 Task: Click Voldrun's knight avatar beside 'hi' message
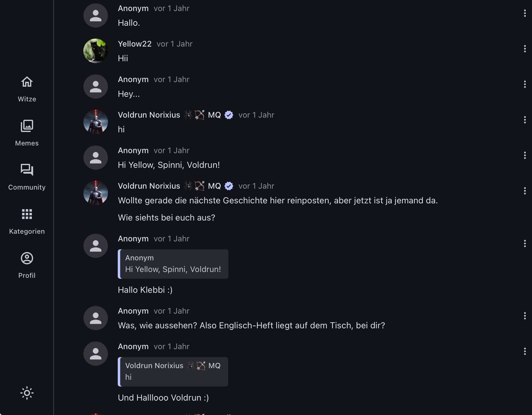tap(96, 122)
